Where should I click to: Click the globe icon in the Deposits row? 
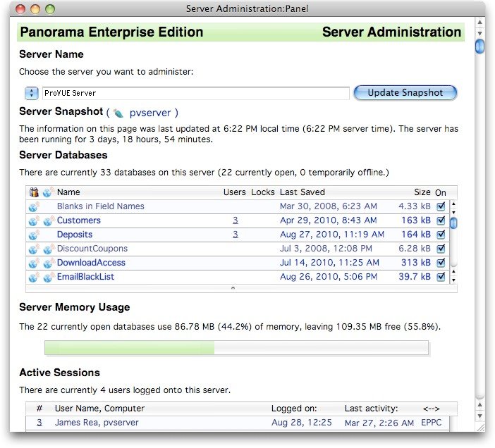(33, 235)
